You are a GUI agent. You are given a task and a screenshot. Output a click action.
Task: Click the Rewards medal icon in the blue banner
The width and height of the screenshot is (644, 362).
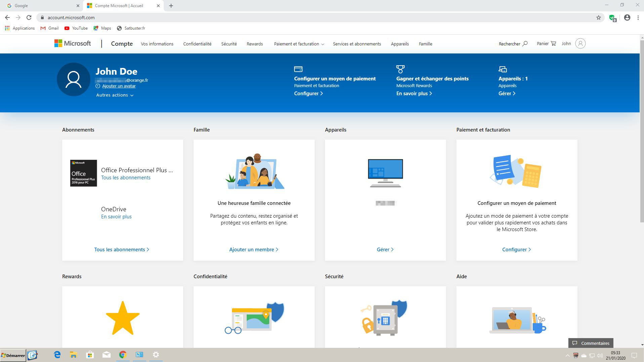point(400,69)
